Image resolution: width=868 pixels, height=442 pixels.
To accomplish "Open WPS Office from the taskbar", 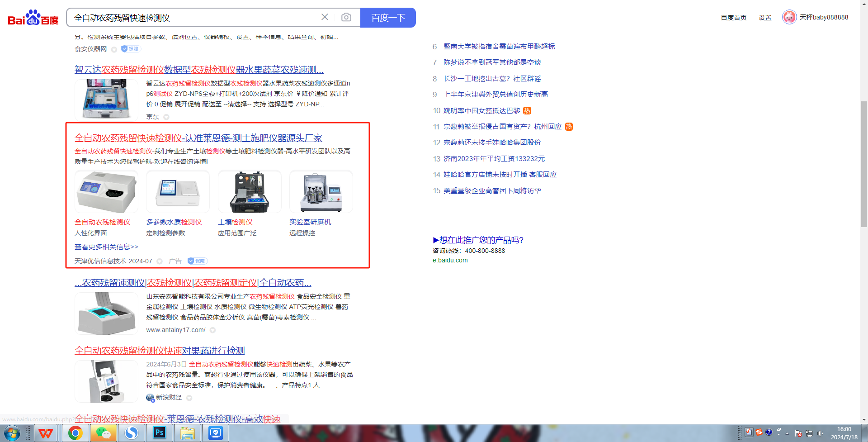I will 45,433.
